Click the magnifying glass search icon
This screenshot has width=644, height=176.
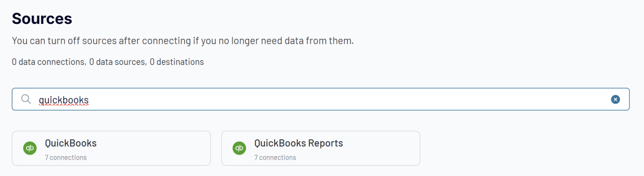pyautogui.click(x=26, y=99)
